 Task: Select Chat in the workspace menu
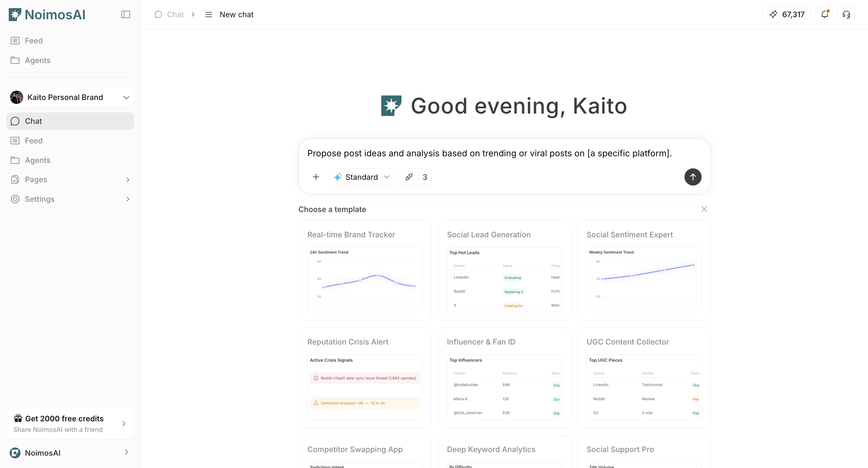pos(70,121)
